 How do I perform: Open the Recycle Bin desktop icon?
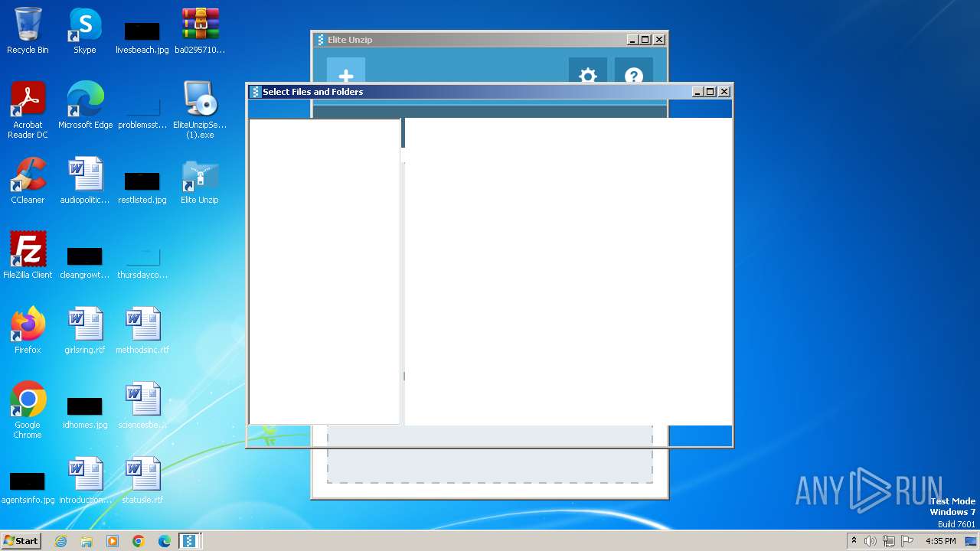pos(28,31)
